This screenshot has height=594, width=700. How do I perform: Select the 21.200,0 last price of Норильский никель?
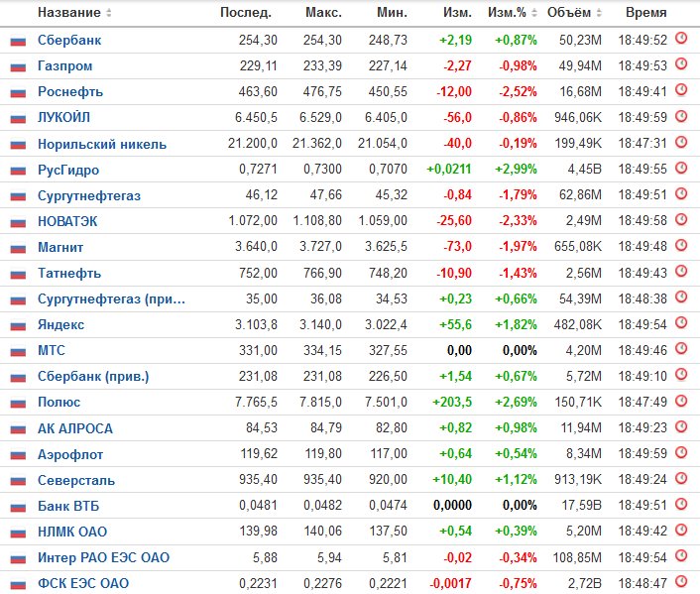[x=253, y=144]
